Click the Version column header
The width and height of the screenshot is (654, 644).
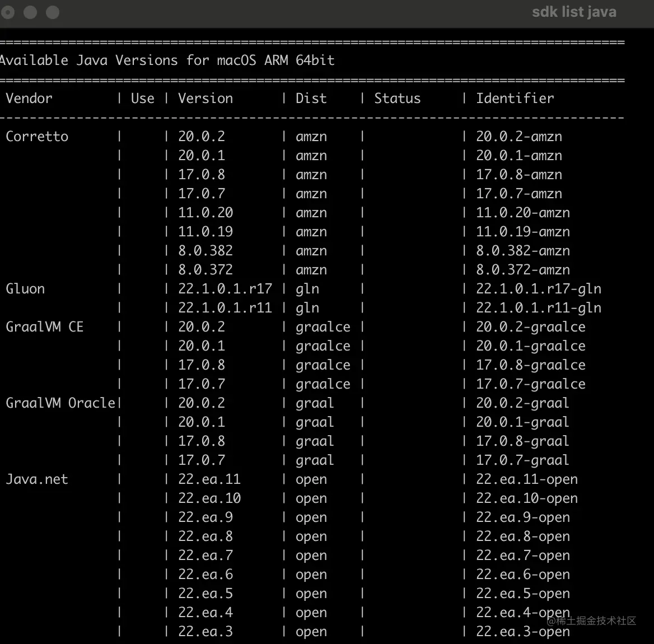(x=205, y=99)
